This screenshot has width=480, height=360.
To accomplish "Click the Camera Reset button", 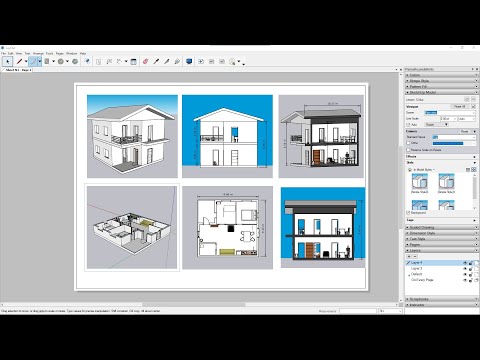I will tap(464, 131).
